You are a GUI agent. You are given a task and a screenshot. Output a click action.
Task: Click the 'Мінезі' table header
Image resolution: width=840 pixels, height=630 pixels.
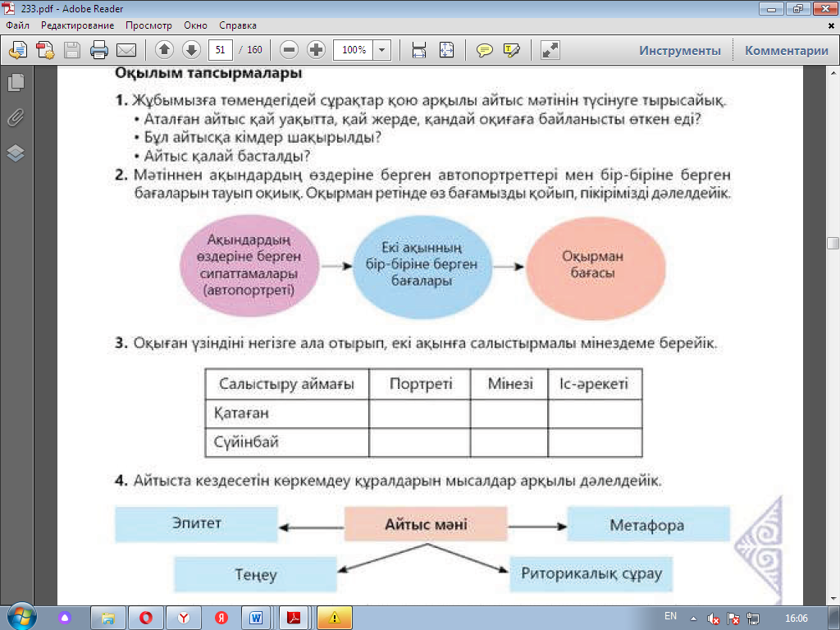(x=509, y=384)
